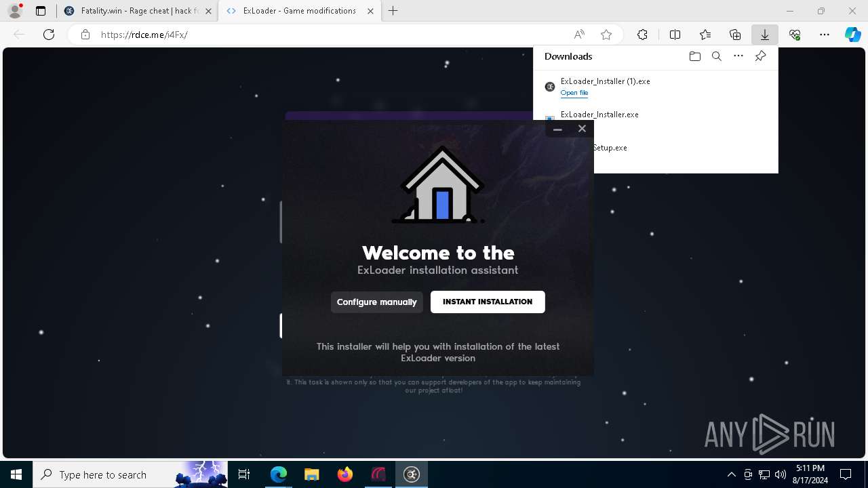Minimize the ExLoader installer window

click(557, 129)
